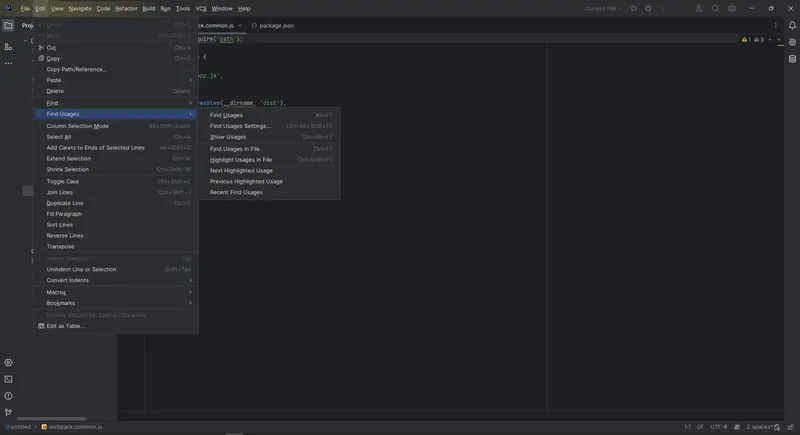Open the Refactor menu
This screenshot has width=800, height=435.
tap(126, 8)
